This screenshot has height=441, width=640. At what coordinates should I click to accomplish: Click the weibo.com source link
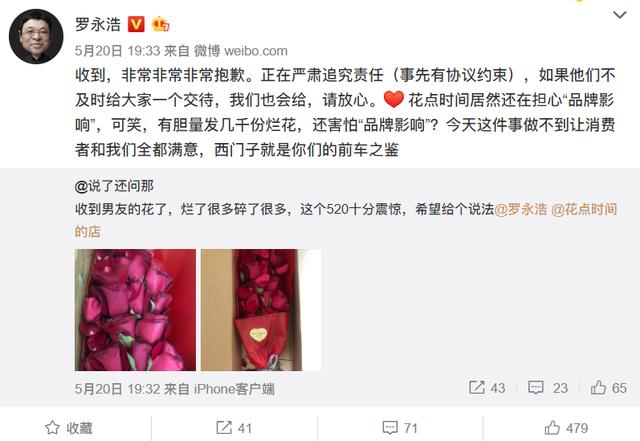256,51
